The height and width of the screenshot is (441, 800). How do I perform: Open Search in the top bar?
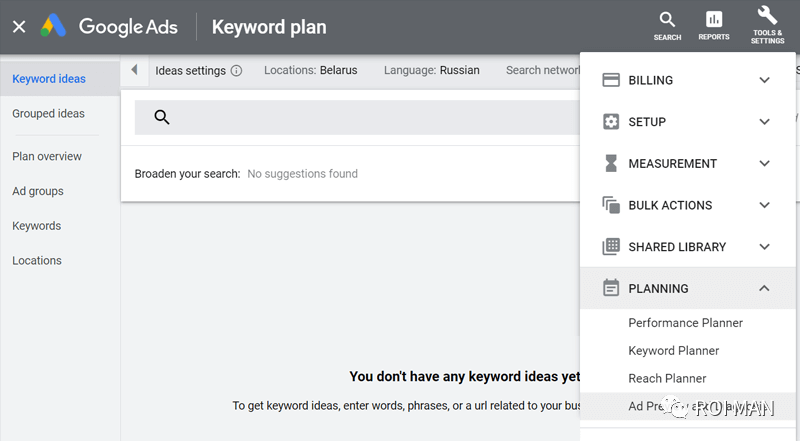click(667, 26)
